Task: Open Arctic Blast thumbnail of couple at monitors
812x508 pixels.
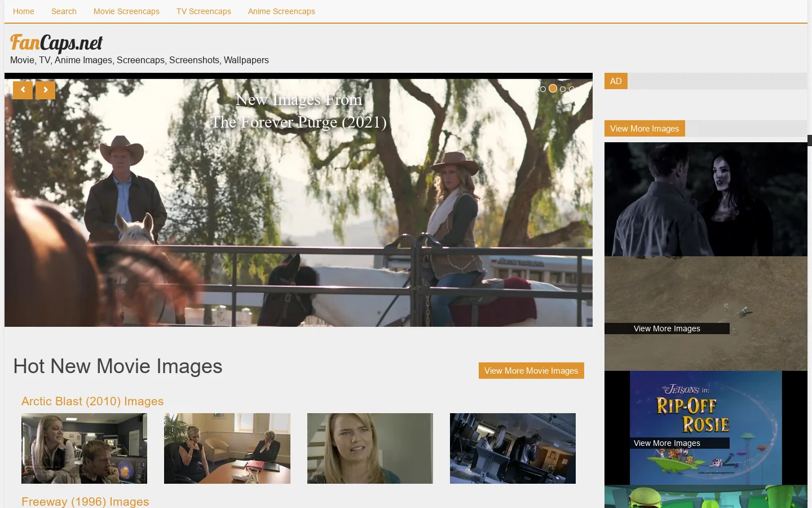Action: (x=84, y=448)
